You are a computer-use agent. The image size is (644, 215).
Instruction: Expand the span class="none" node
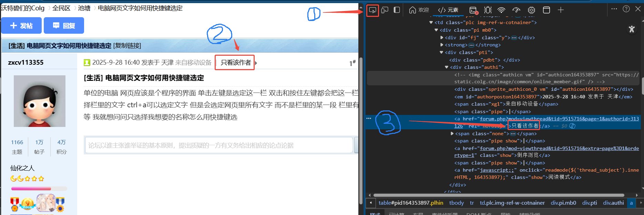[452, 133]
